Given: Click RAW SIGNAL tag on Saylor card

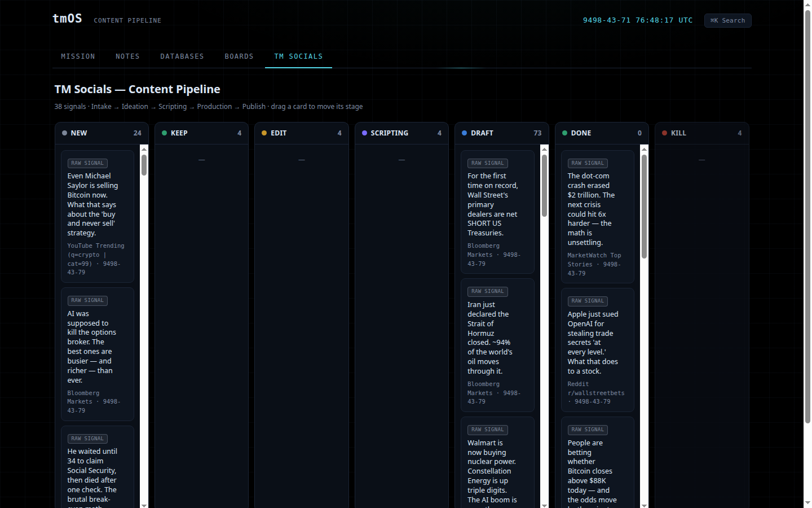Looking at the screenshot, I should click(87, 163).
